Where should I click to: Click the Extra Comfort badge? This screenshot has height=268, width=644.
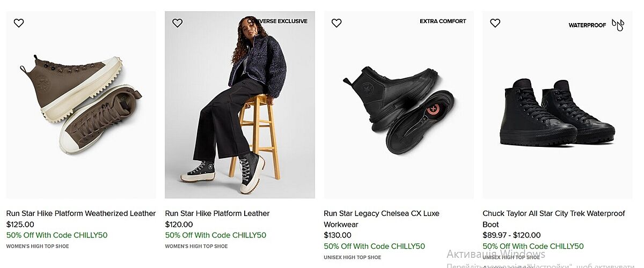[443, 21]
